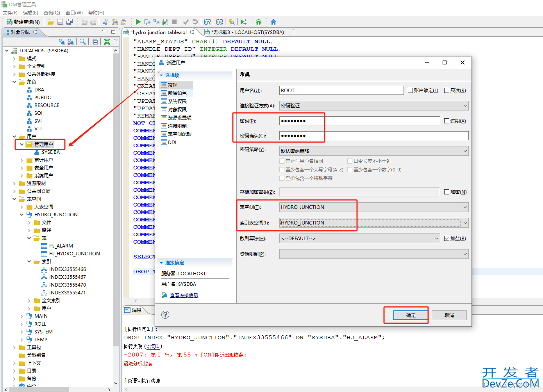Screen dimensions: 543x392
Task: Click the new connection icon in navigator
Action: pyautogui.click(x=61, y=41)
